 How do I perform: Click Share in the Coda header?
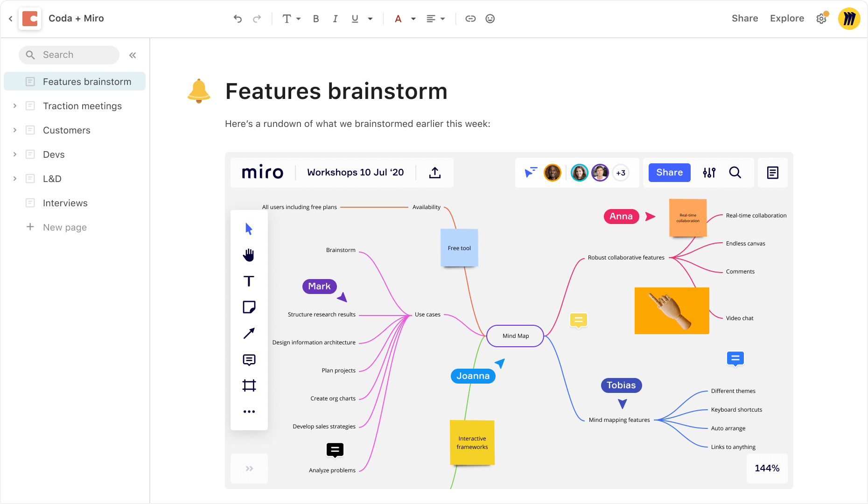[x=745, y=18]
